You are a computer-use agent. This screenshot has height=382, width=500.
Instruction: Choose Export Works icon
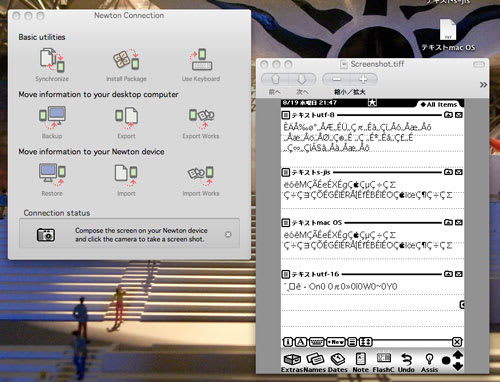(x=201, y=118)
